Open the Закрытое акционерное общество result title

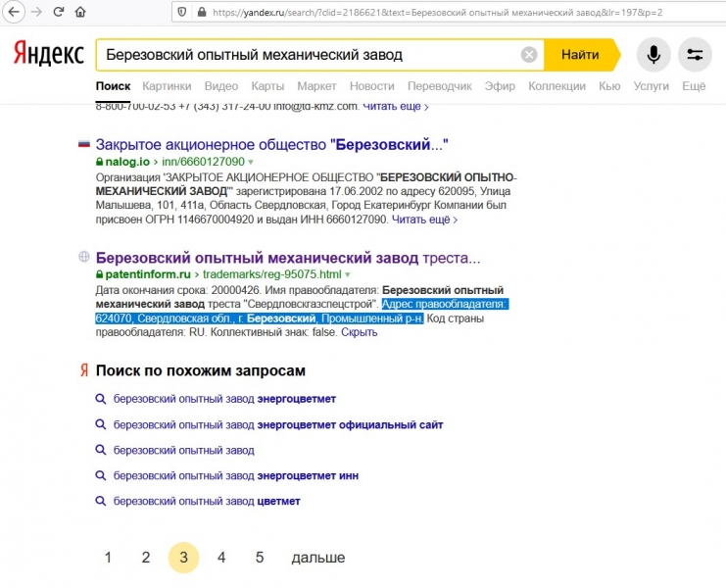tap(271, 145)
